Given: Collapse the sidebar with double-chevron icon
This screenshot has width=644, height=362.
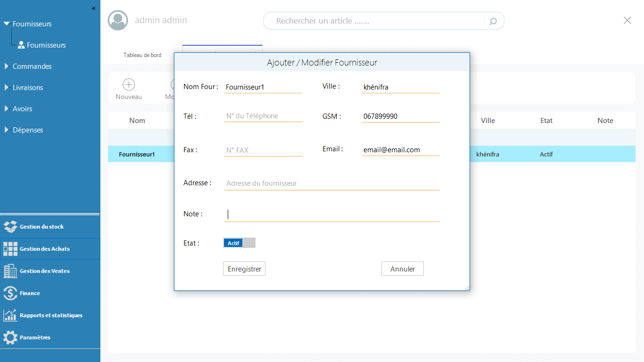Looking at the screenshot, I should click(93, 8).
